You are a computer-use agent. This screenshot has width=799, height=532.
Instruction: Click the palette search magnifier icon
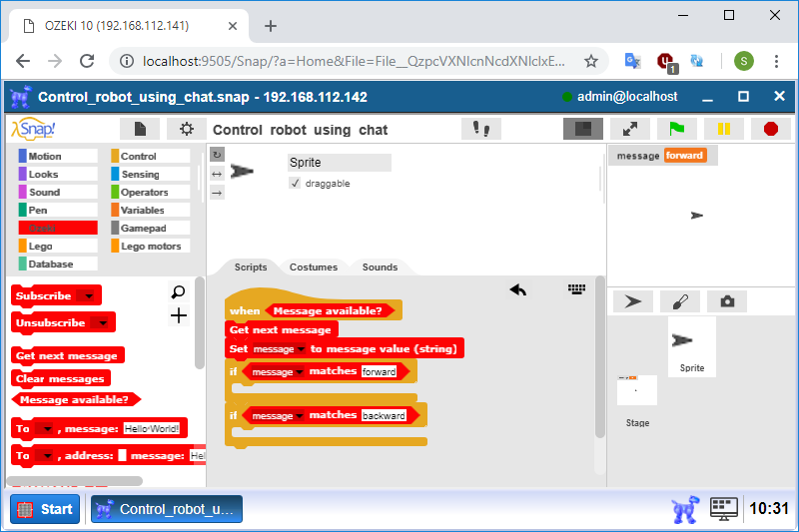click(x=179, y=291)
